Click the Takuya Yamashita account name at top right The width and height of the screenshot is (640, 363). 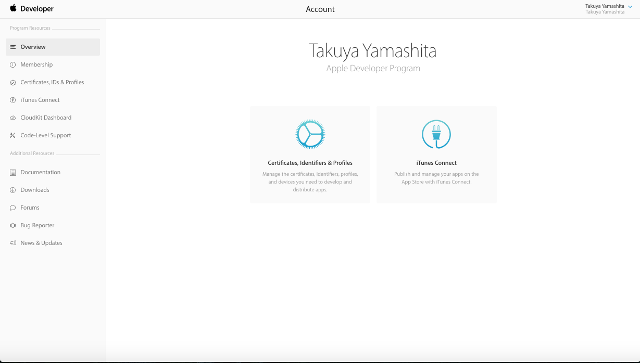(604, 6)
